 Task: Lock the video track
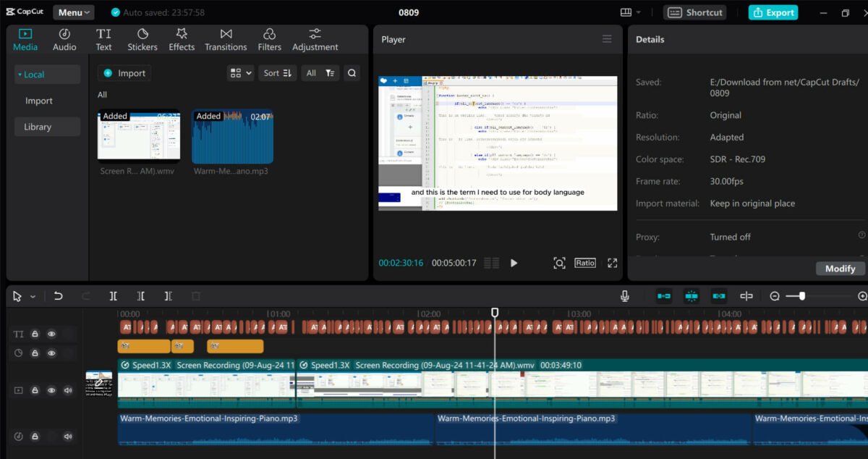tap(35, 390)
